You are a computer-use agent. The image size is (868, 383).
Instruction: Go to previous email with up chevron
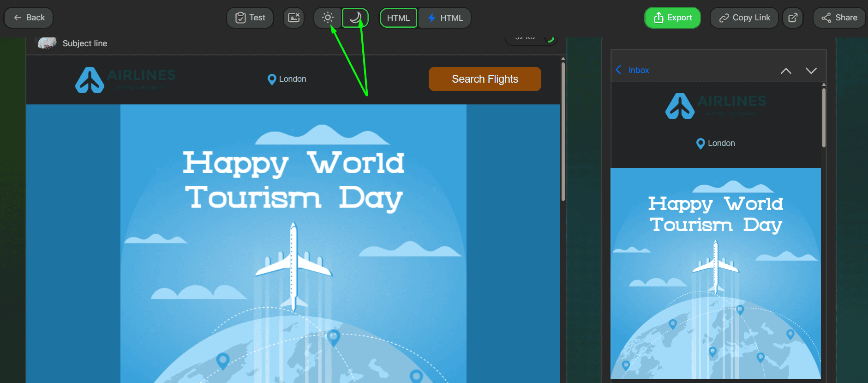click(786, 71)
